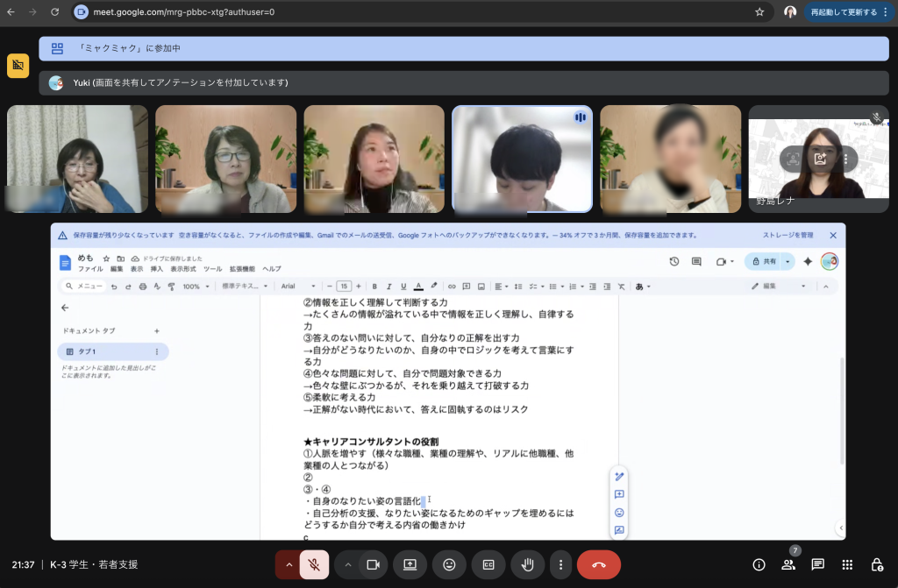
Task: Open the emoji reactions panel
Action: click(449, 565)
